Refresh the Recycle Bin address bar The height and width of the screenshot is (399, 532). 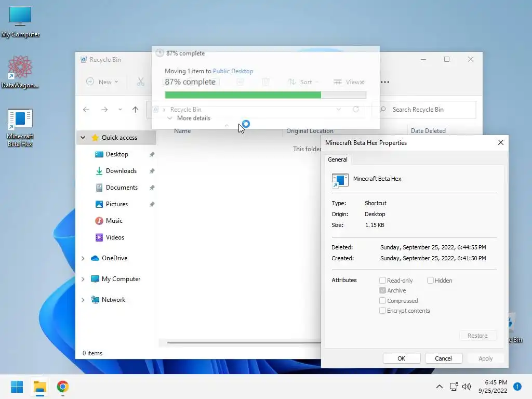pyautogui.click(x=355, y=109)
